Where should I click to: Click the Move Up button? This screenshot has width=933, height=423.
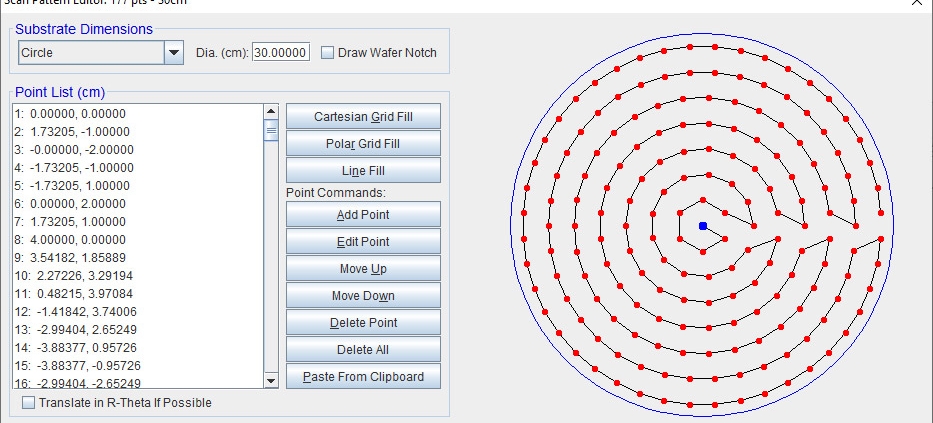pyautogui.click(x=363, y=268)
